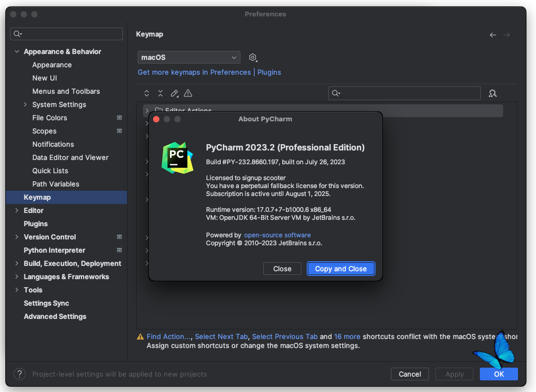Click the help question mark icon
Screen dimensions: 536x392
click(20, 374)
